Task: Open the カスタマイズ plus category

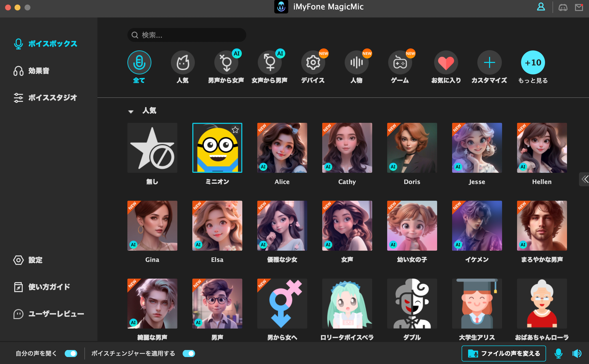Action: pyautogui.click(x=490, y=62)
